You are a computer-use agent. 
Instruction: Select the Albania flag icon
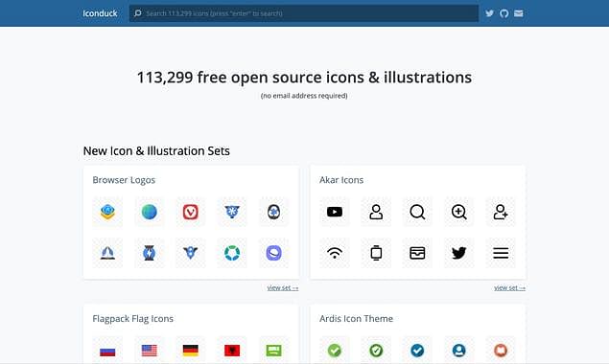232,351
